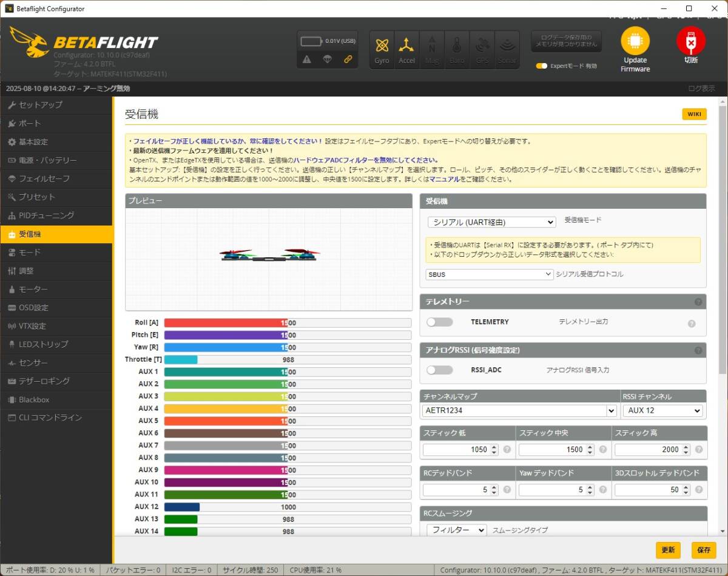Open the ポート tab
Screen dimensions: 728x576
pyautogui.click(x=56, y=123)
